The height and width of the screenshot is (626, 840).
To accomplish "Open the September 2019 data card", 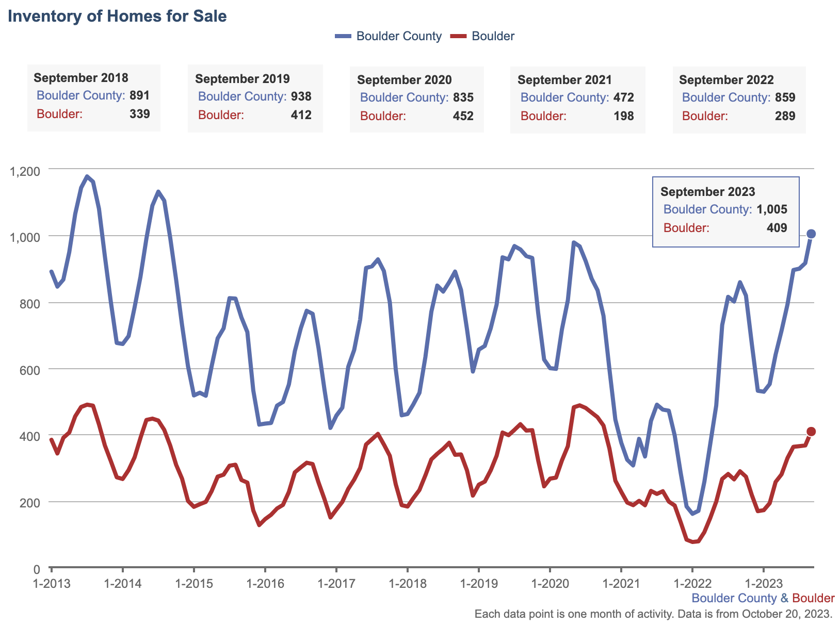I will pyautogui.click(x=255, y=98).
